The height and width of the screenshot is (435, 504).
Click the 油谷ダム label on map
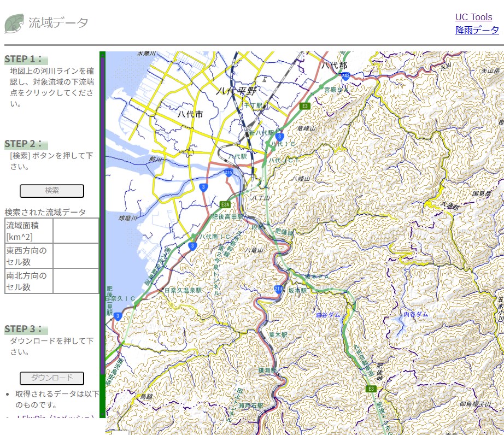(x=327, y=315)
